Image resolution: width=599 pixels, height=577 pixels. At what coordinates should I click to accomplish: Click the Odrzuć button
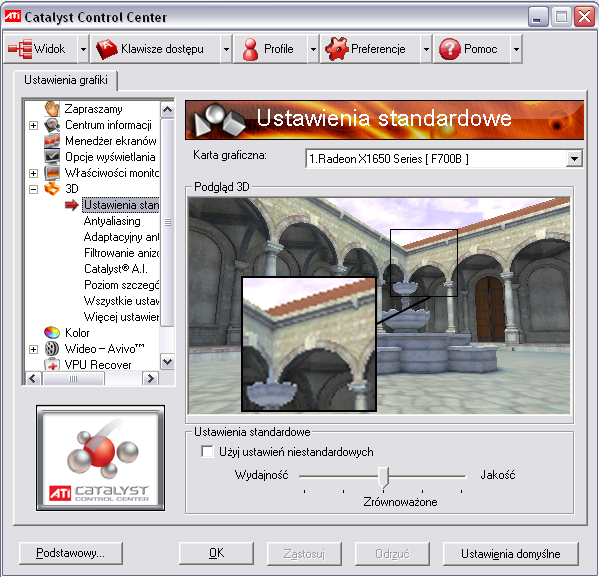click(392, 553)
